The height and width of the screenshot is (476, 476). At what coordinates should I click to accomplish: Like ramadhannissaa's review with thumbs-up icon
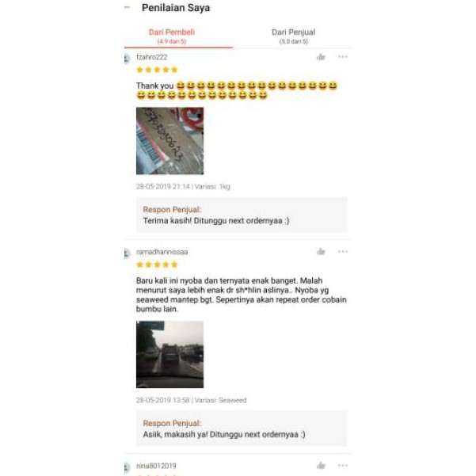click(321, 252)
